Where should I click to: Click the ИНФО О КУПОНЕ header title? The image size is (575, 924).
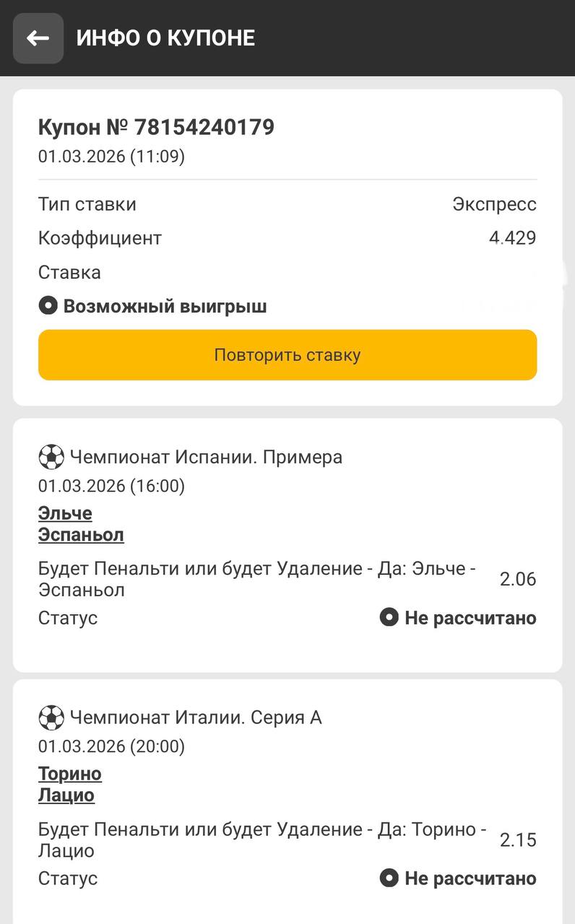click(165, 38)
